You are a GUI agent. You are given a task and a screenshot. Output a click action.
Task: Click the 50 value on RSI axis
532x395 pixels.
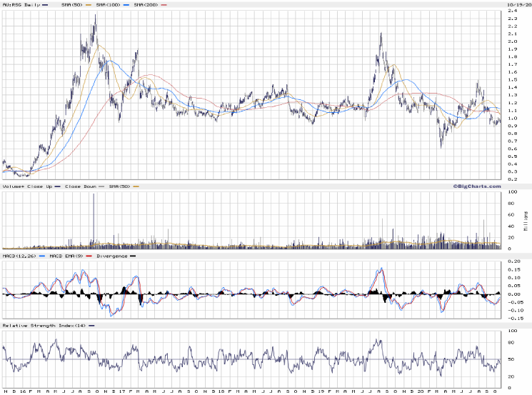coord(511,359)
